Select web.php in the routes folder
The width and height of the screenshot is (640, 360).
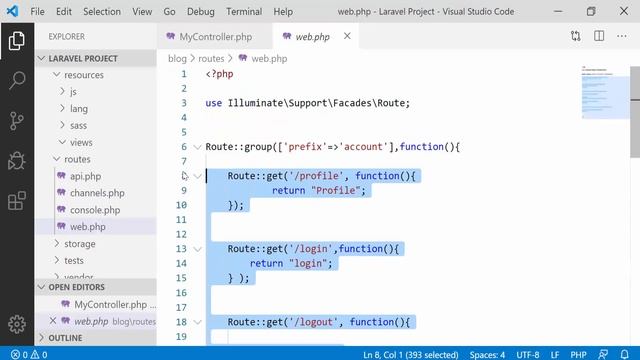[x=88, y=227]
